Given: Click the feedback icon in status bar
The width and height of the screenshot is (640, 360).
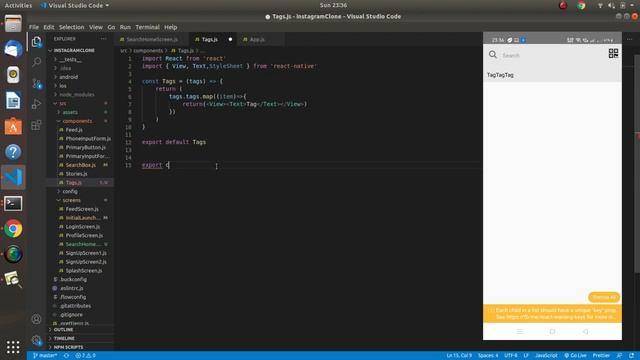Looking at the screenshot, I should click(620, 356).
